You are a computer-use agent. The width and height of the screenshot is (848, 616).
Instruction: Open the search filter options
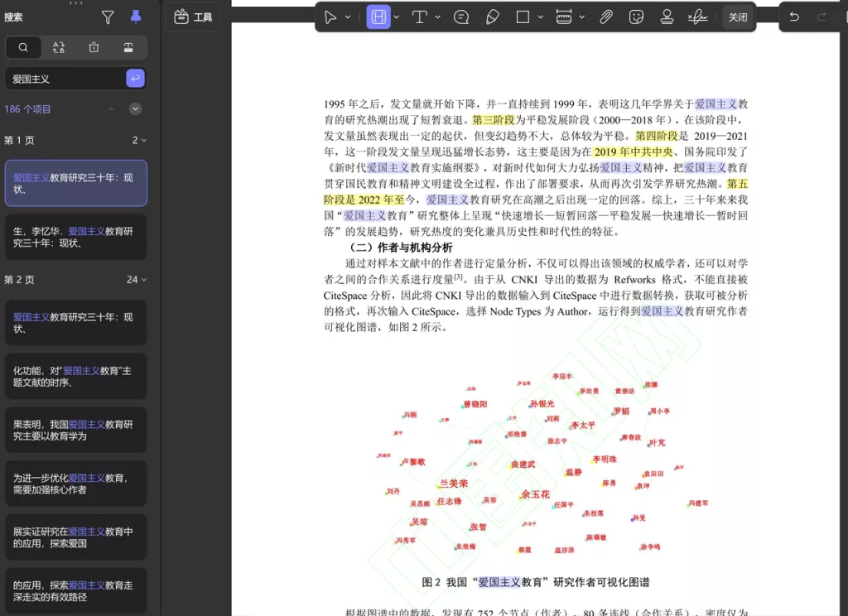point(107,17)
